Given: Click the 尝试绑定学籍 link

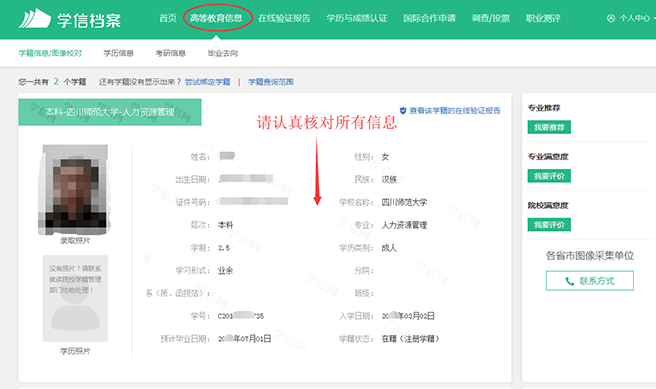Looking at the screenshot, I should pos(208,82).
